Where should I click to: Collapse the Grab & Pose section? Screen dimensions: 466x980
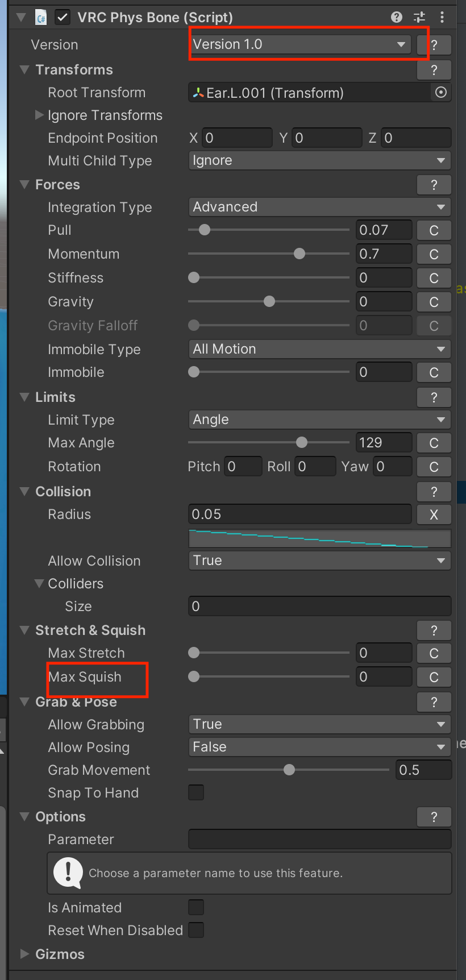click(x=24, y=702)
